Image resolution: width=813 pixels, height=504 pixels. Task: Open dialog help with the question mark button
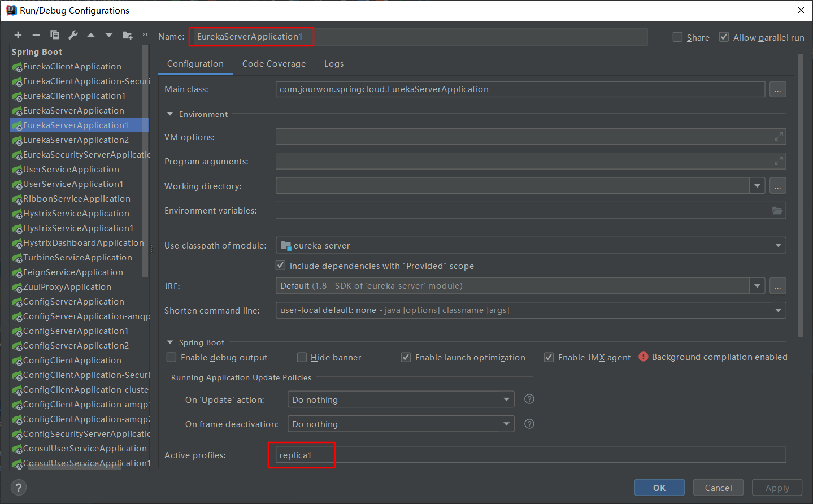click(18, 488)
